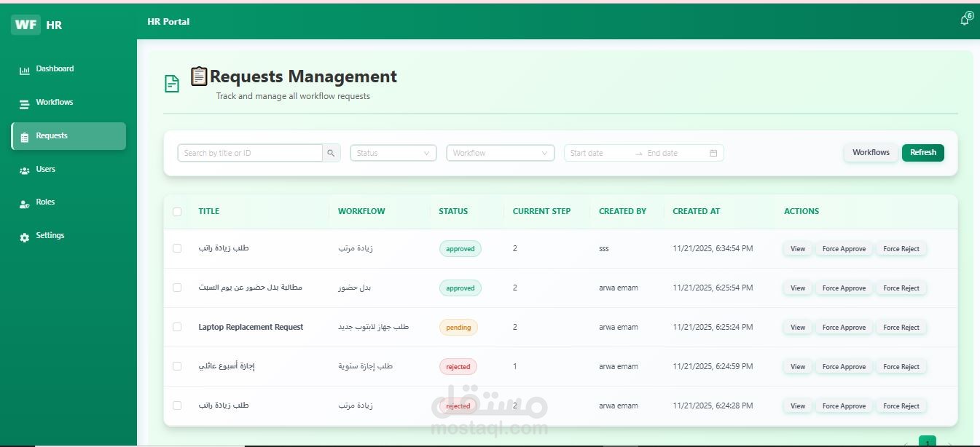Click the search magnifier button

pyautogui.click(x=331, y=153)
